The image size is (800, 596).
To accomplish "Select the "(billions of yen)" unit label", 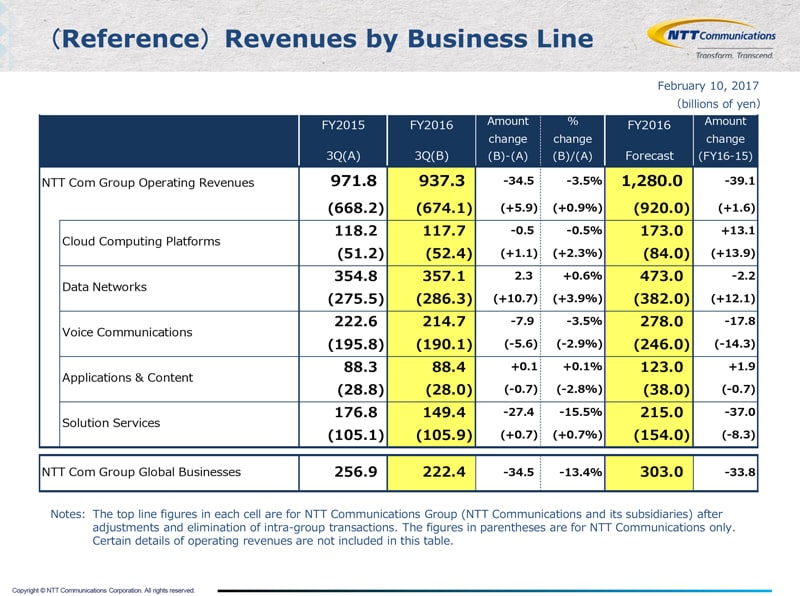I will [x=718, y=104].
